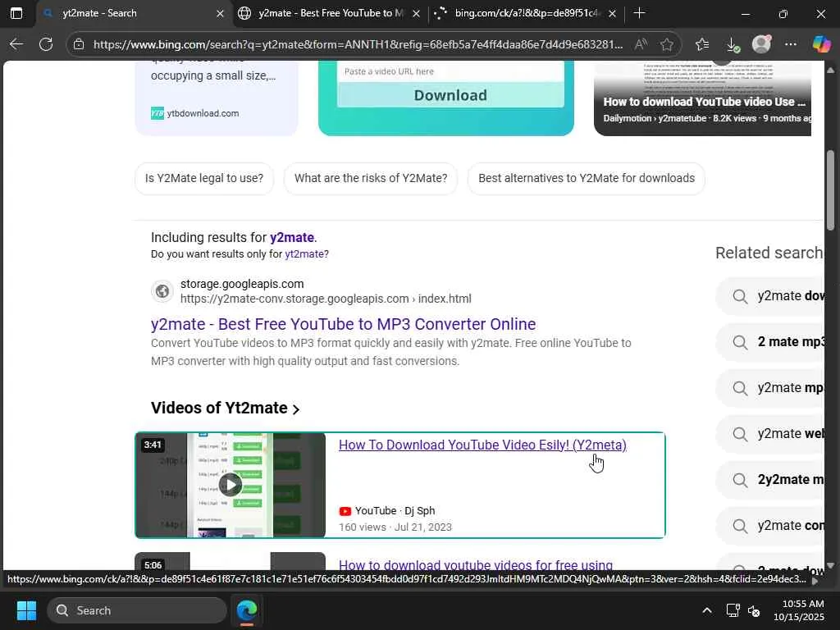Image resolution: width=840 pixels, height=630 pixels.
Task: Open Settings and more ellipsis
Action: click(x=790, y=44)
